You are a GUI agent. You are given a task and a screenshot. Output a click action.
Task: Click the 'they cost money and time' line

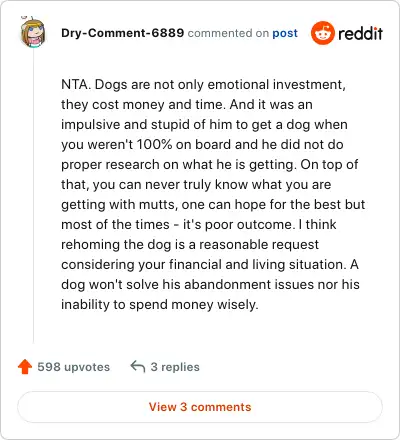tap(187, 105)
